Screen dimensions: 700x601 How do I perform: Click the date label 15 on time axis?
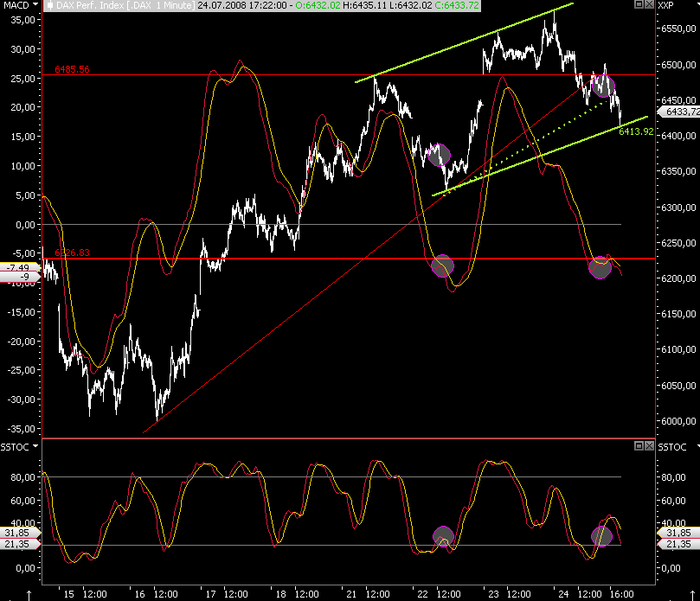(68, 594)
